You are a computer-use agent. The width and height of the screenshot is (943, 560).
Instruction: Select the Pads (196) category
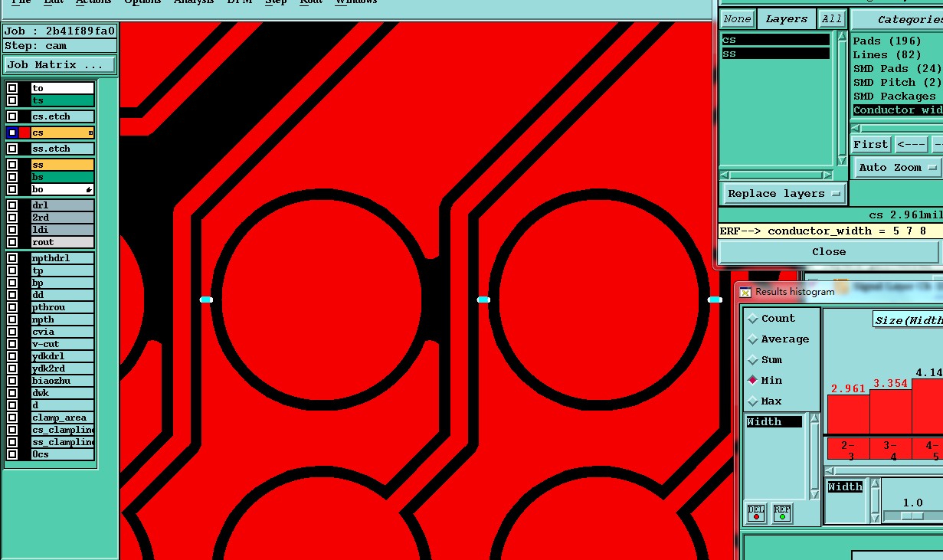click(x=887, y=41)
